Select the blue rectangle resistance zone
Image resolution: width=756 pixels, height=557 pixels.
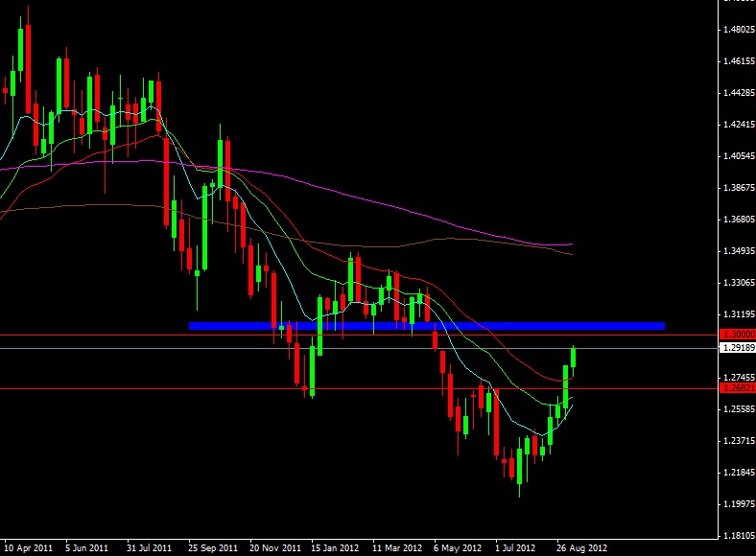427,326
